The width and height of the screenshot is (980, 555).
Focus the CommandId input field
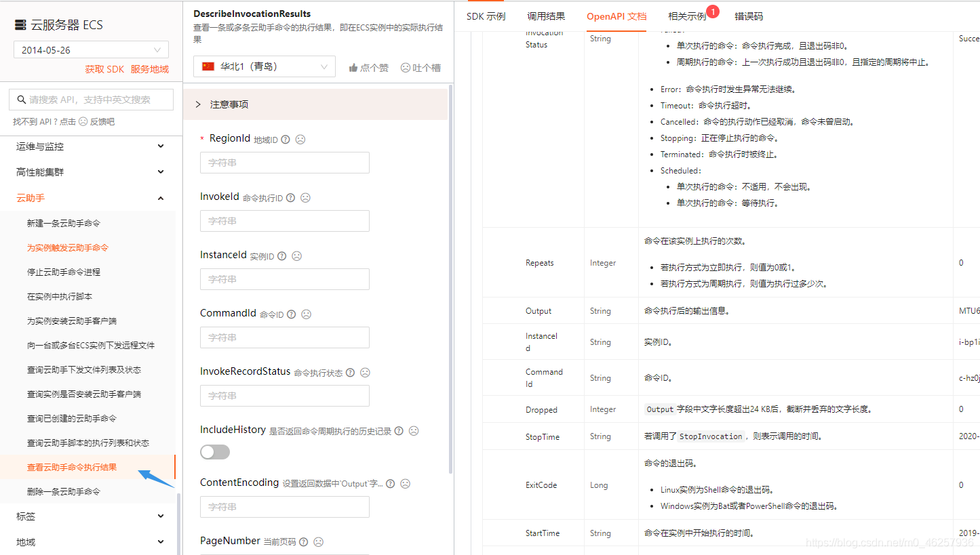(285, 337)
